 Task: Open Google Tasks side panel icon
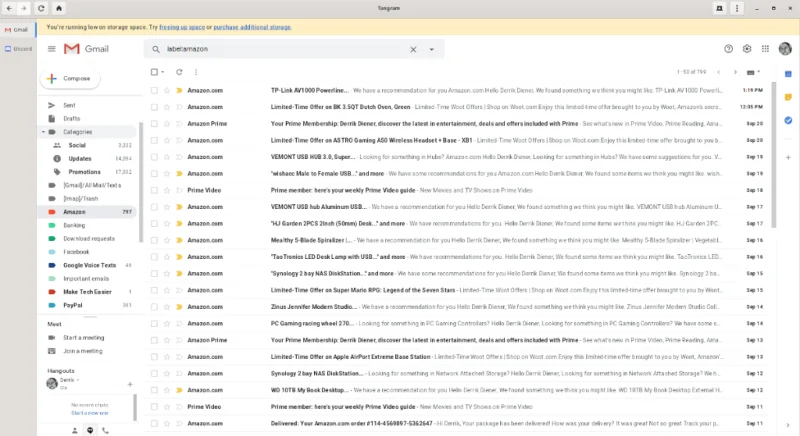click(788, 120)
